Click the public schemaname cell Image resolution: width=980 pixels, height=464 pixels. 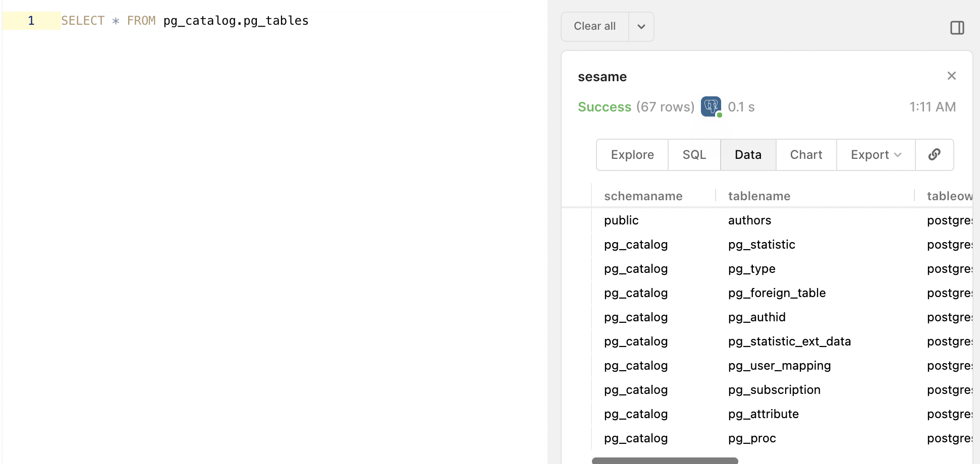621,220
